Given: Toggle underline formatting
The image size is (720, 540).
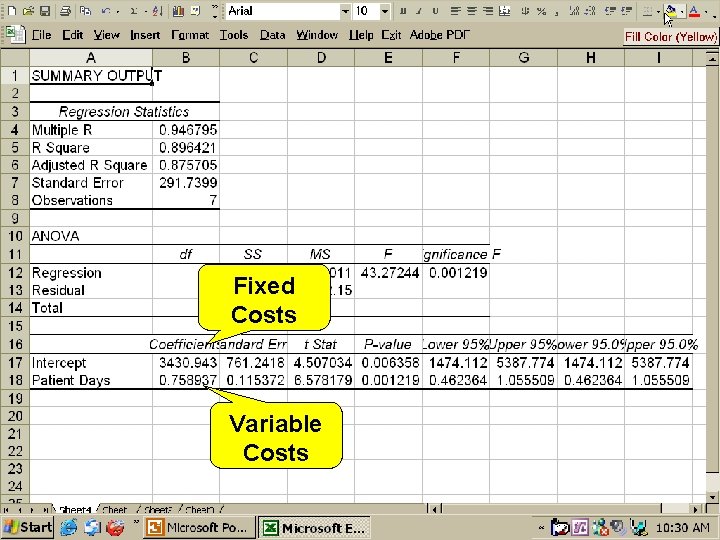Looking at the screenshot, I should [x=435, y=11].
